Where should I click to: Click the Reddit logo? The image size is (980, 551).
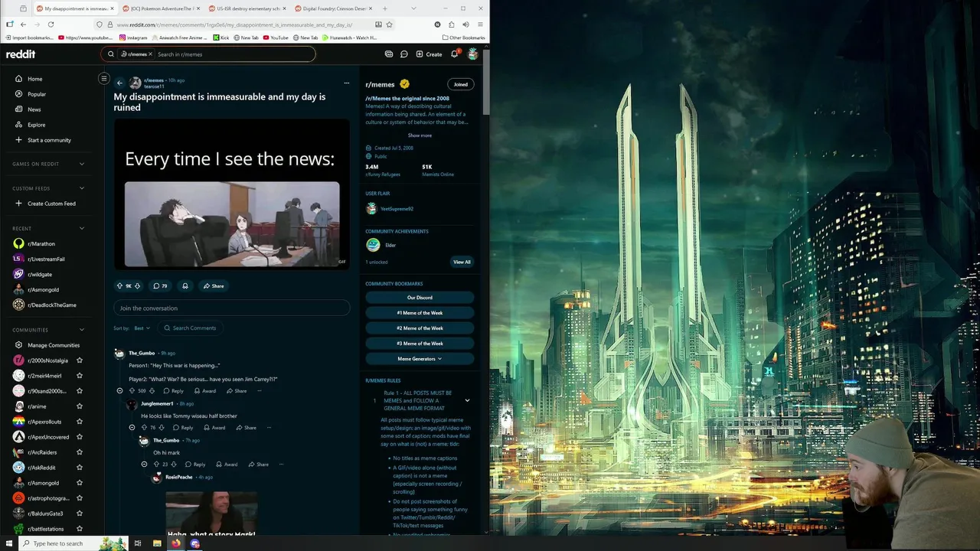click(21, 54)
